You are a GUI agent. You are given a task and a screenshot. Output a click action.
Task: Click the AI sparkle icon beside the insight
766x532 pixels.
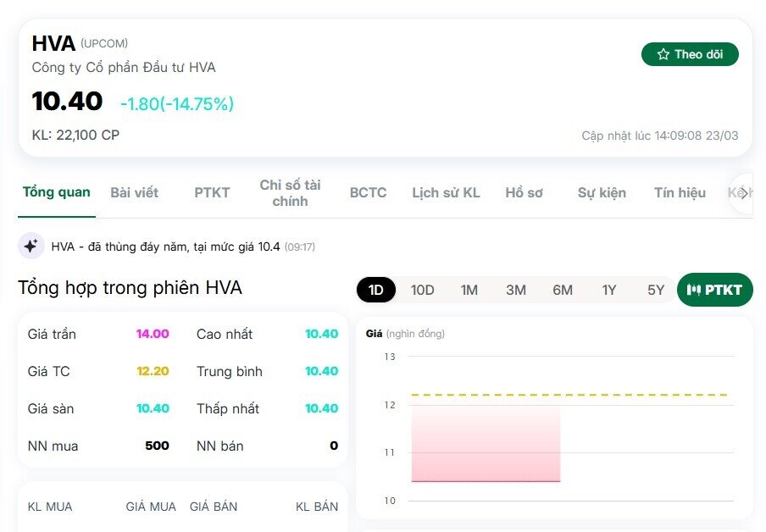(x=31, y=246)
